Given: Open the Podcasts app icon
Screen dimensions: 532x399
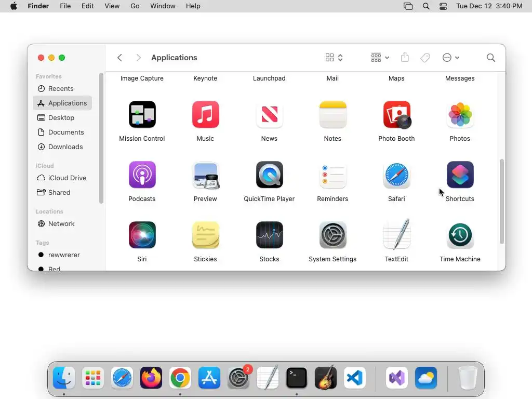Looking at the screenshot, I should [x=142, y=175].
